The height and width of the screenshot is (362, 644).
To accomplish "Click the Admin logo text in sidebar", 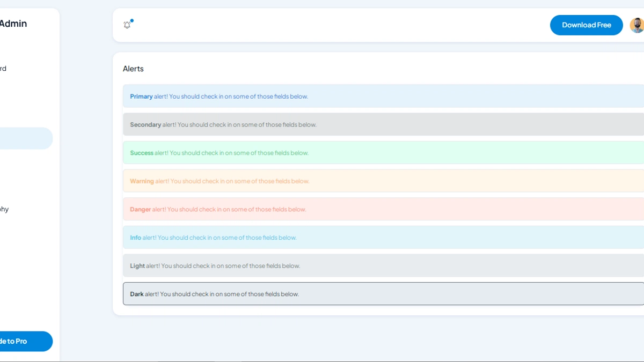I will (x=13, y=24).
